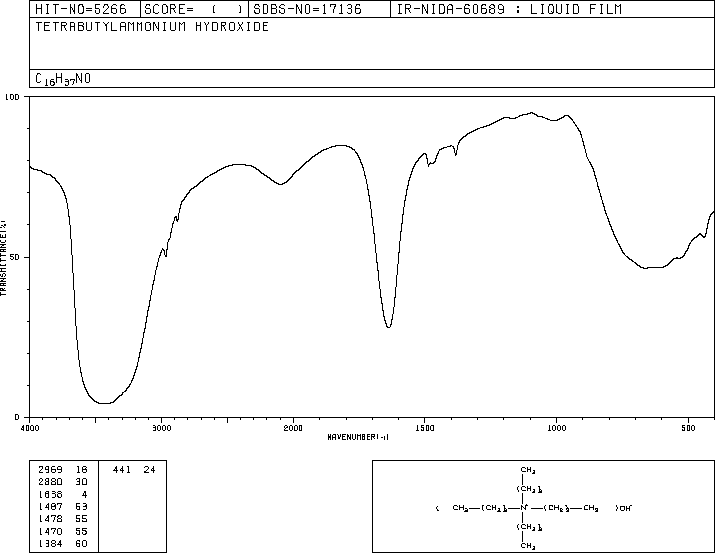Click the 500 wavenumber axis label
The height and width of the screenshot is (553, 715).
pos(688,428)
